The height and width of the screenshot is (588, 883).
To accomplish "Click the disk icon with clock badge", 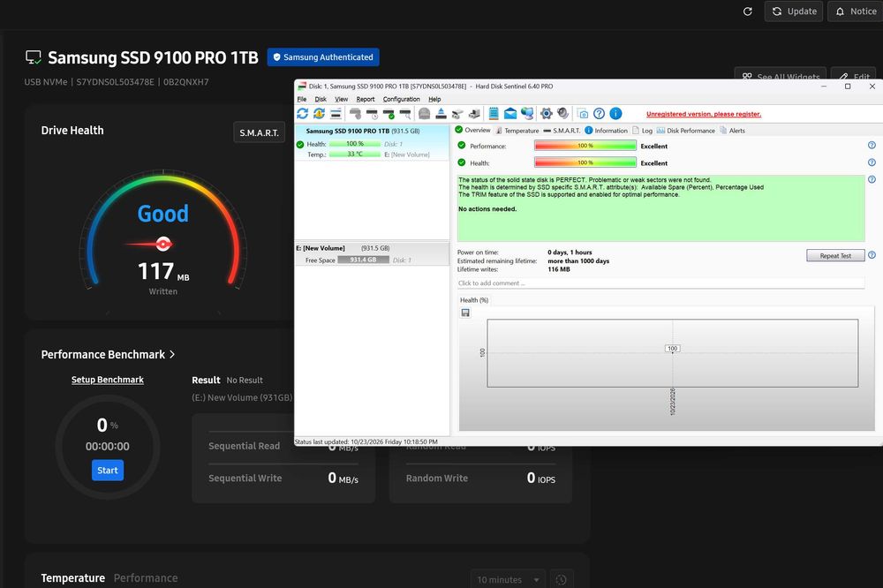I will click(373, 114).
